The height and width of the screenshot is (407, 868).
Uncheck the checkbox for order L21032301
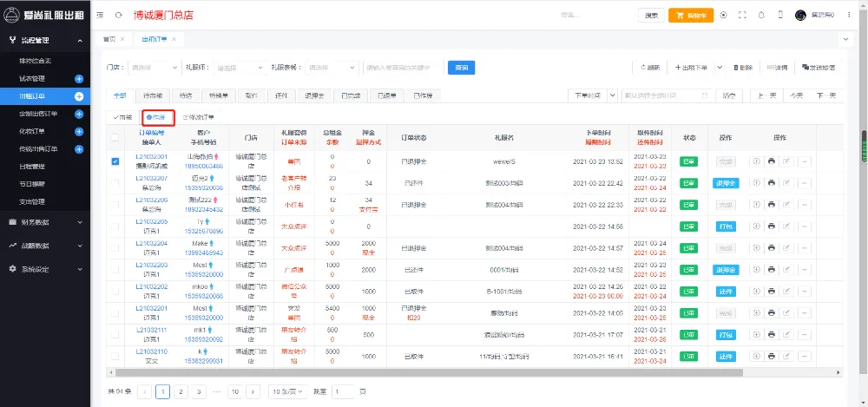(115, 161)
